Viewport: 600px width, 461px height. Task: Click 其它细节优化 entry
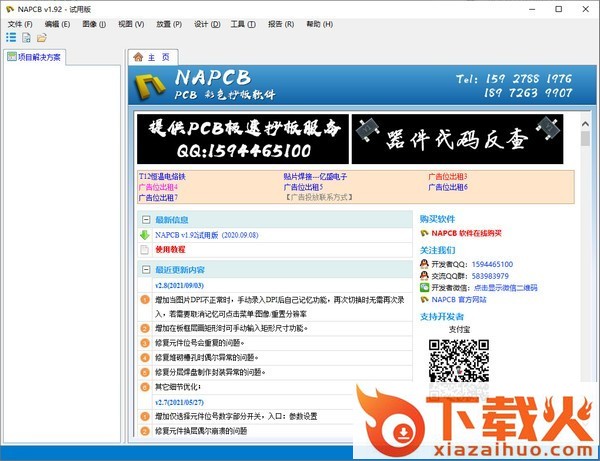click(x=178, y=387)
